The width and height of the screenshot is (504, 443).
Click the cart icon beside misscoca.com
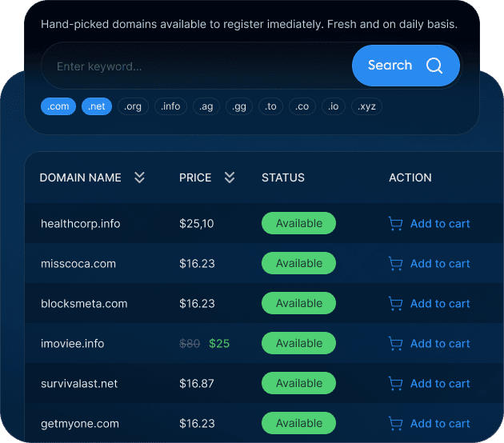(x=395, y=264)
